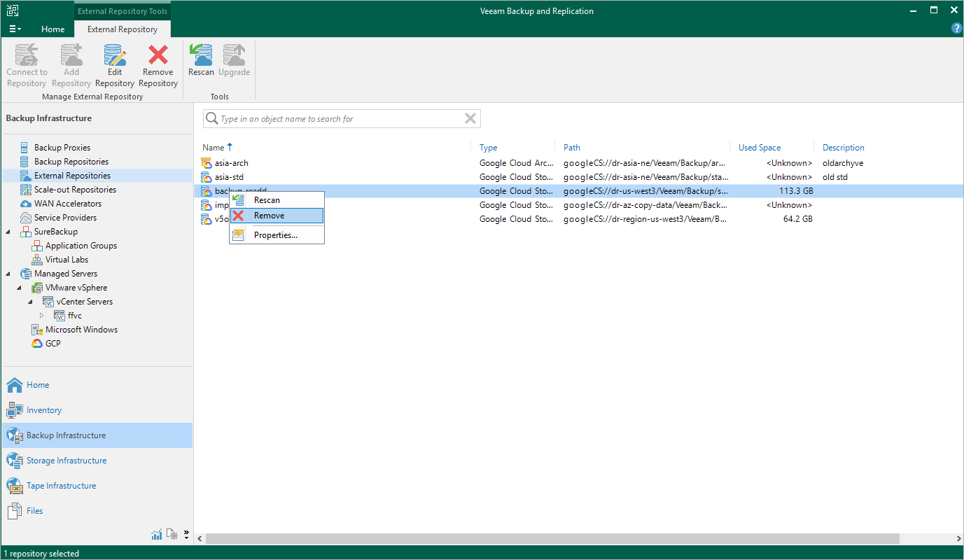Click the Edit Repository ribbon icon

coord(115,55)
